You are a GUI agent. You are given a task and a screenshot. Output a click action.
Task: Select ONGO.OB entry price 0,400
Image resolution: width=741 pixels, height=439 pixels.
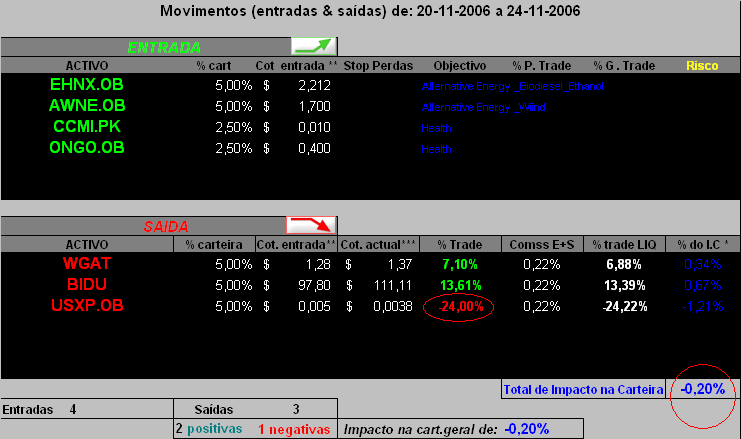click(x=314, y=148)
